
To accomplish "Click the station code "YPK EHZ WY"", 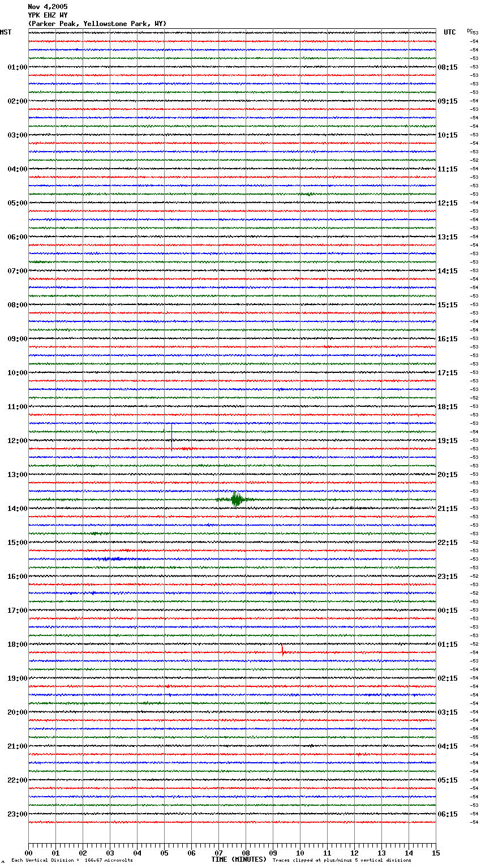I will pyautogui.click(x=48, y=15).
